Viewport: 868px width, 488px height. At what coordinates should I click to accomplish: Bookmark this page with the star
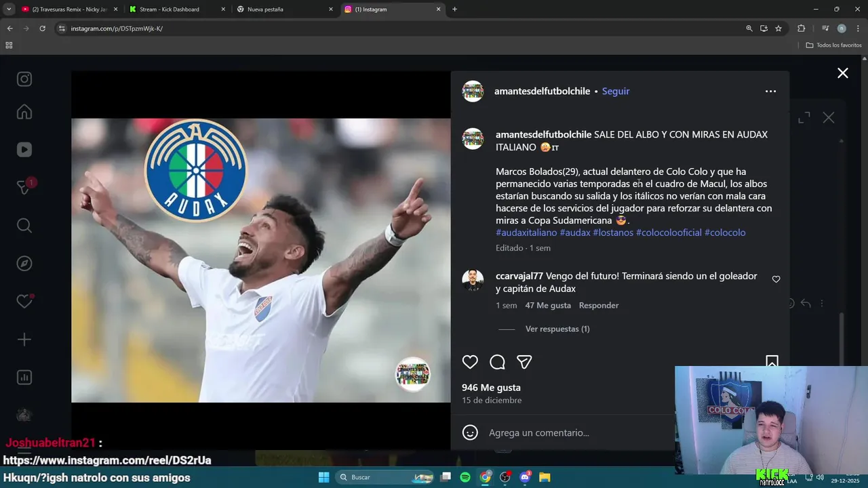coord(778,28)
